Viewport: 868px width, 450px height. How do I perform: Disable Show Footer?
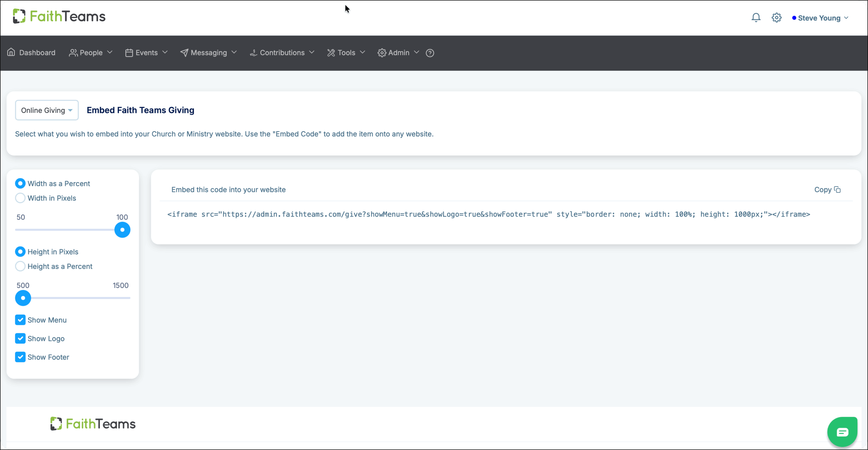[x=20, y=357]
